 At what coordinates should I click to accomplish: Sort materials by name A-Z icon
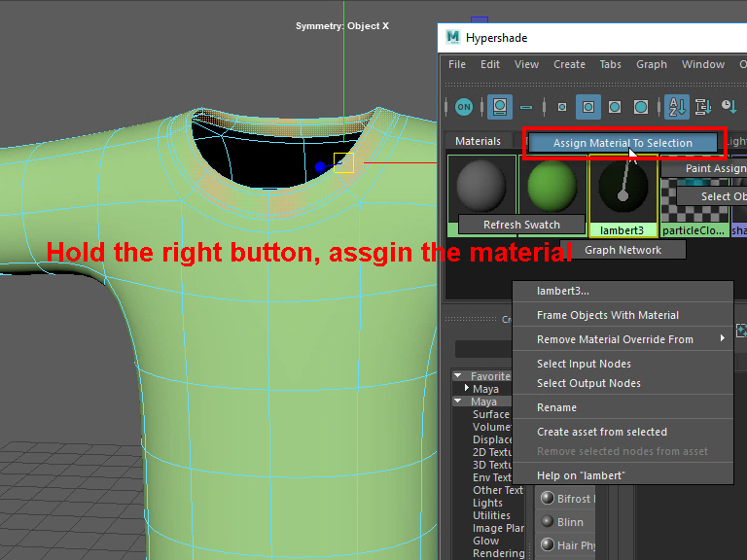pos(678,107)
